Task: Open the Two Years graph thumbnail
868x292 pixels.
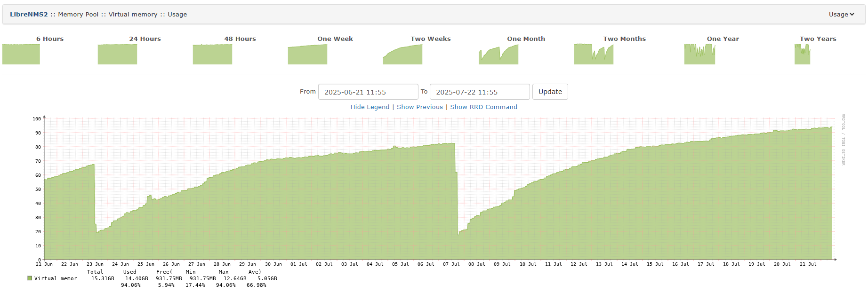Action: (x=802, y=54)
